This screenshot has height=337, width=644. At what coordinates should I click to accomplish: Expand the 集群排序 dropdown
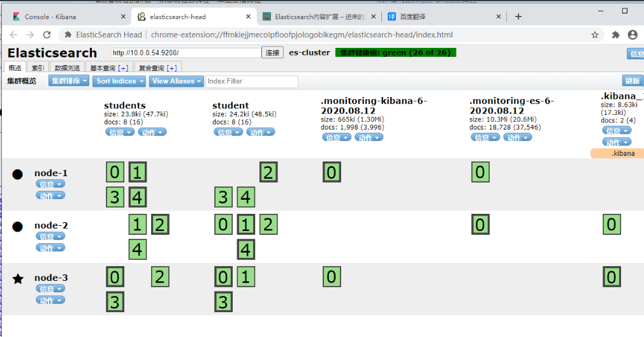pyautogui.click(x=69, y=81)
